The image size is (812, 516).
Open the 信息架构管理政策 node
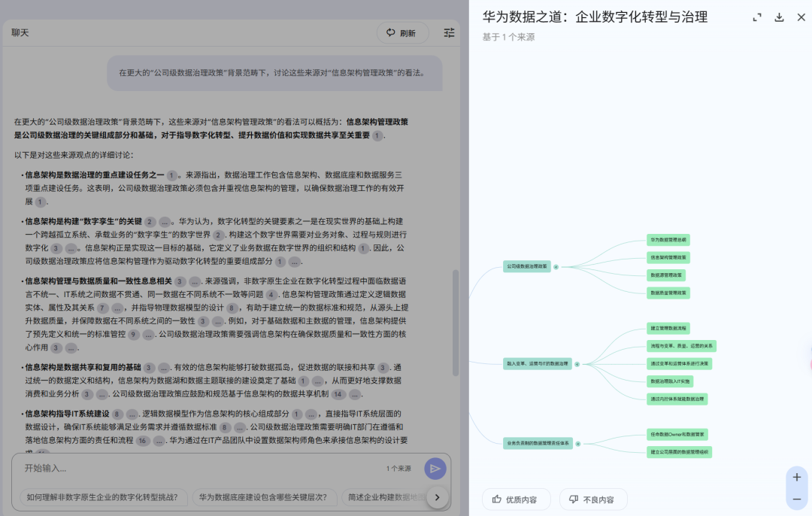point(668,257)
